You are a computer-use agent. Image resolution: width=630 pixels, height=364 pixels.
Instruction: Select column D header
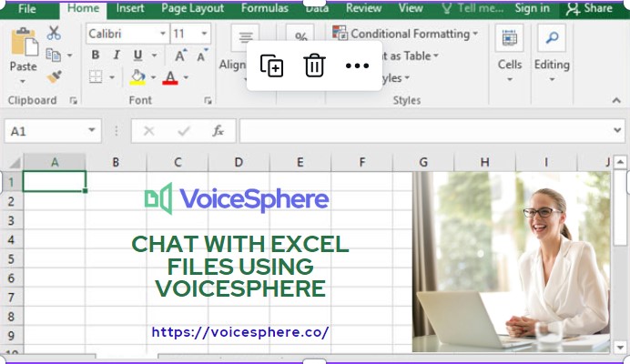[239, 162]
